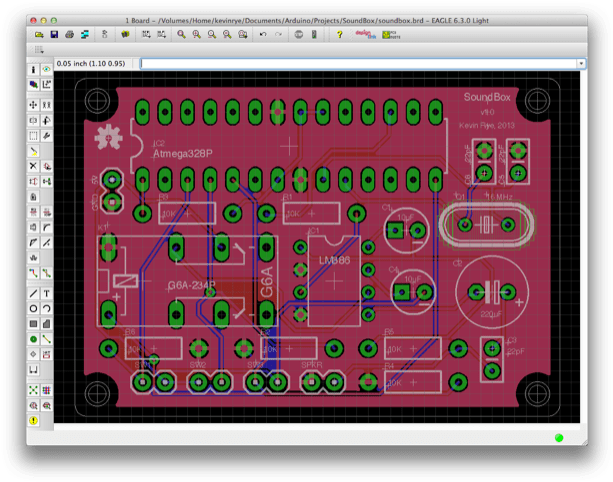
Task: Select the Move tool
Action: tap(33, 105)
